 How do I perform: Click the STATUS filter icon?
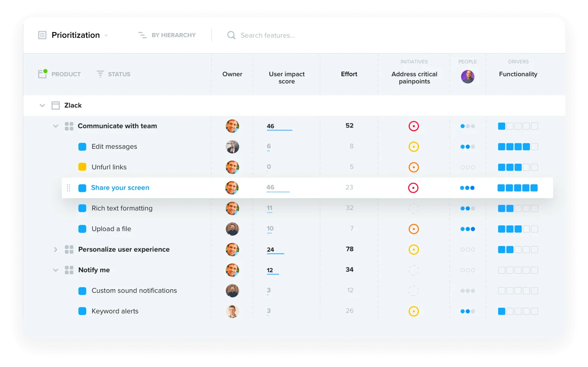[100, 74]
